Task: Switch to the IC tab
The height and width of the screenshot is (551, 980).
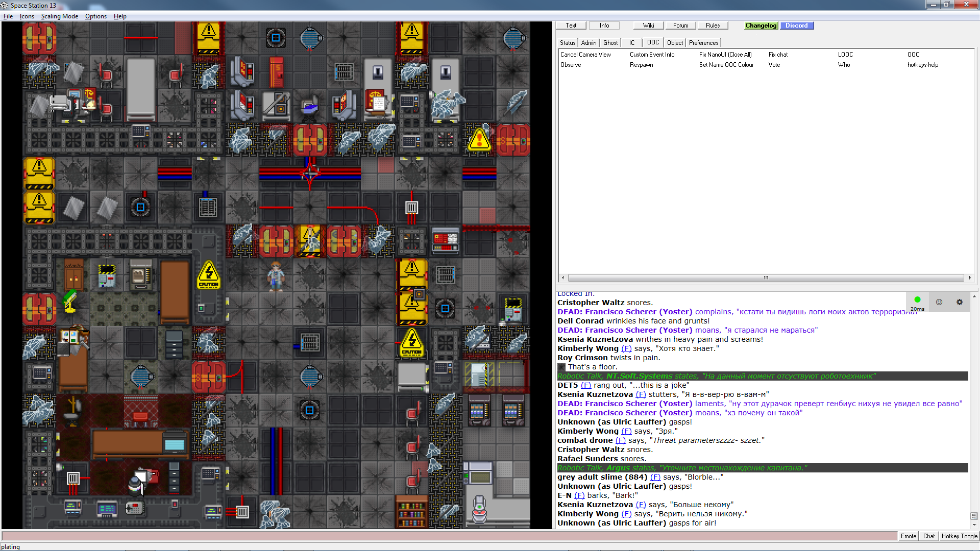Action: (x=631, y=43)
